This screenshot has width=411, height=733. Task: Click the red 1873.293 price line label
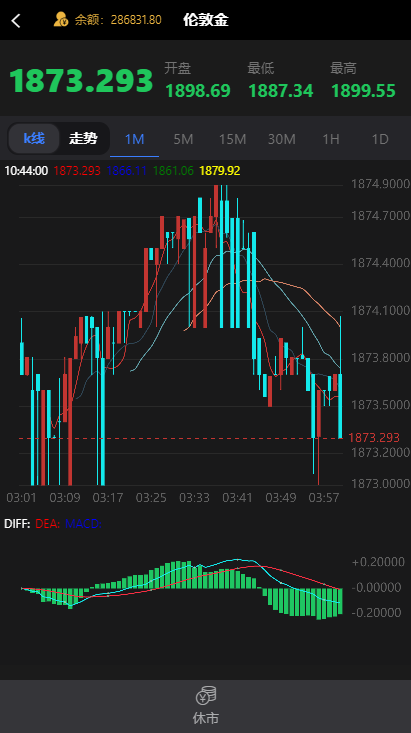[x=374, y=438]
